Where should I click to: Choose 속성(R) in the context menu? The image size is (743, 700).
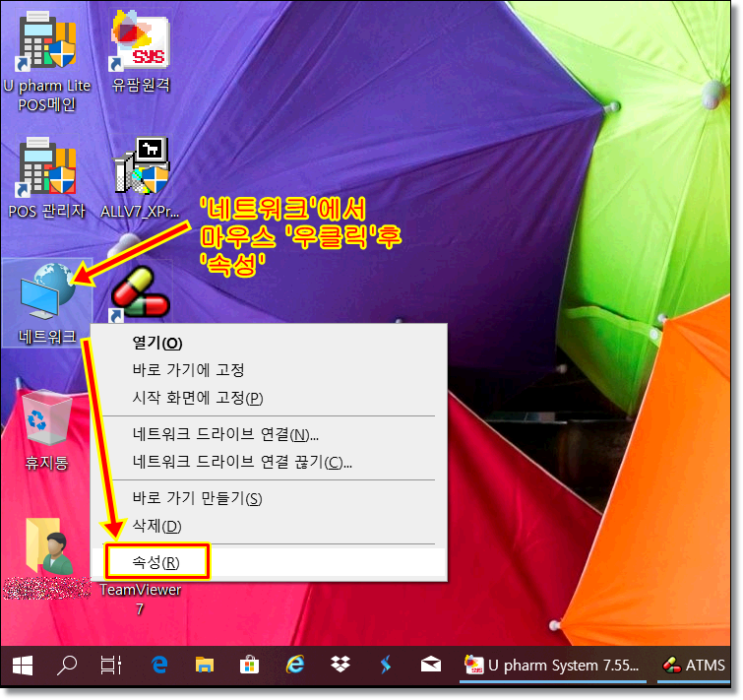click(x=156, y=562)
